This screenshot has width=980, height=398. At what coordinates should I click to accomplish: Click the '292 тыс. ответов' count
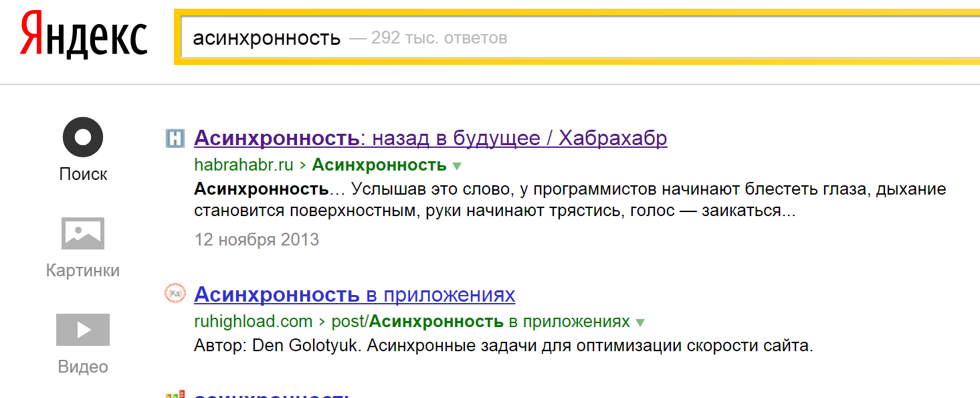tap(439, 38)
